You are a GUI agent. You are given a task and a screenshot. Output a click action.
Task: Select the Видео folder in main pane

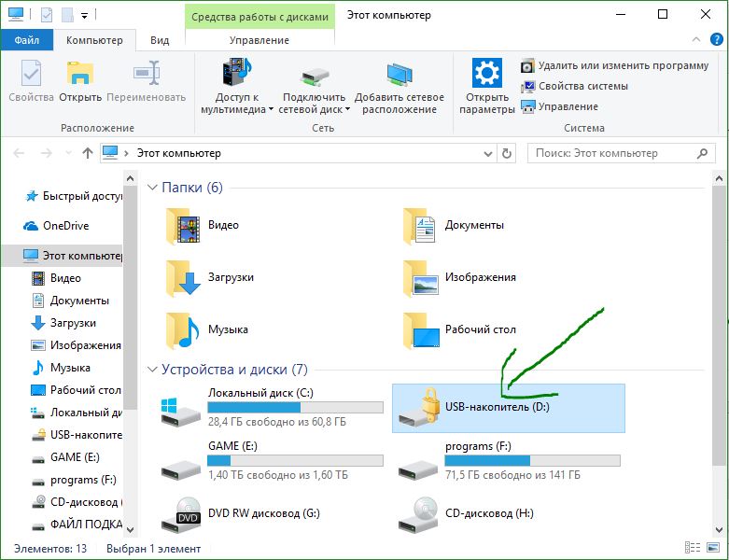(203, 225)
